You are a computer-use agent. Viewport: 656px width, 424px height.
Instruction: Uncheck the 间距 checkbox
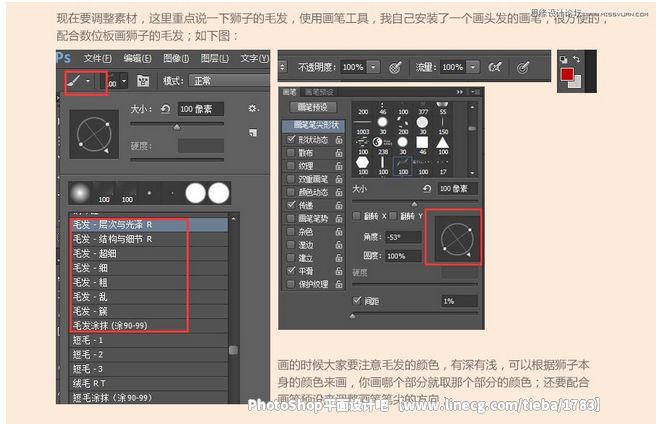[x=357, y=301]
